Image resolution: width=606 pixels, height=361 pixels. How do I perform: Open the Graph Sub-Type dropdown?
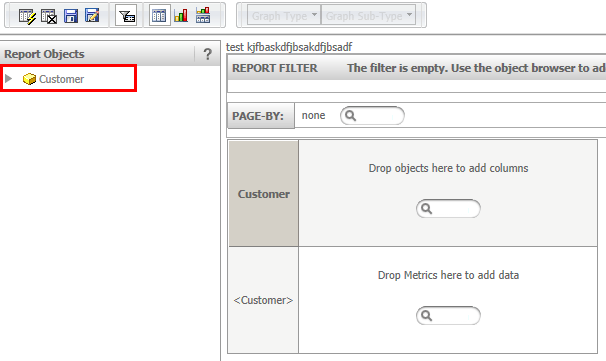coord(368,15)
